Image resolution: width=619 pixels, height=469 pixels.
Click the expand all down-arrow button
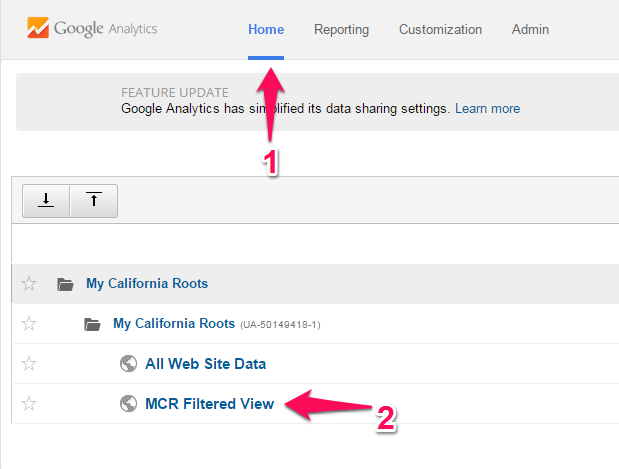pos(46,201)
